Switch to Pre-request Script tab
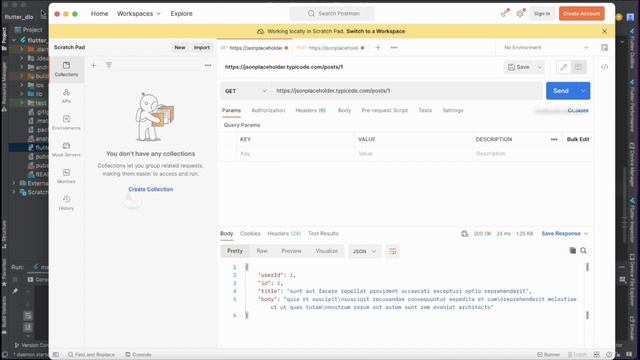The image size is (640, 360). click(x=384, y=110)
